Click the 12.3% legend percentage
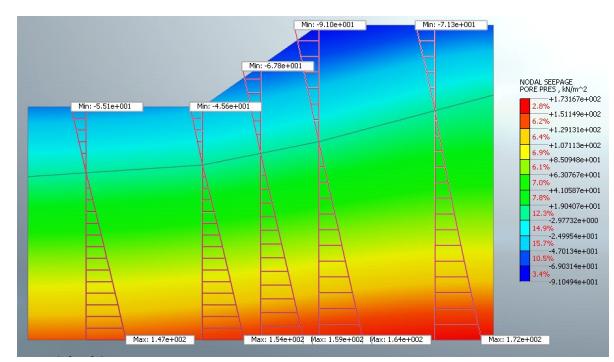 tap(542, 214)
